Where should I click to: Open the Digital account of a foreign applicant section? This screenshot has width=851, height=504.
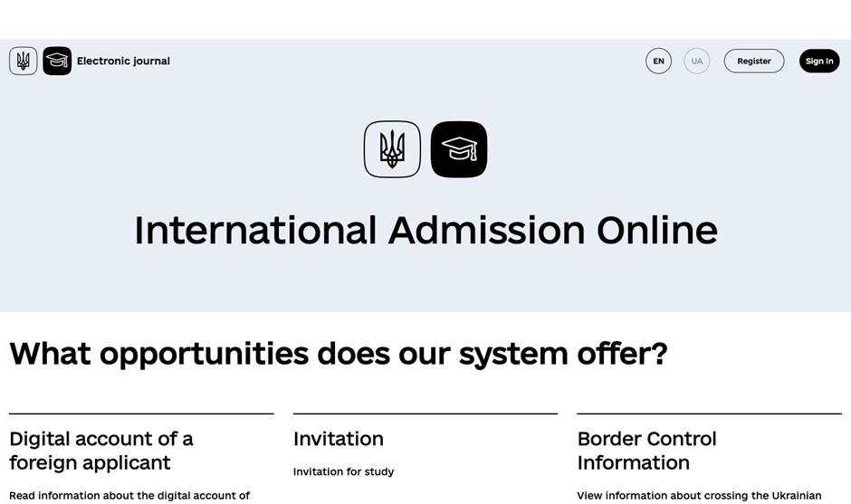[101, 451]
